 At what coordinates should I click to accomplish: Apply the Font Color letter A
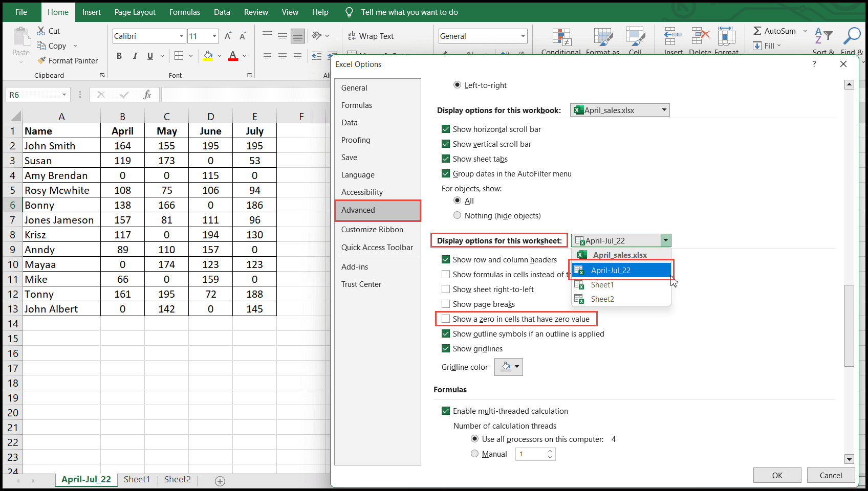coord(233,56)
